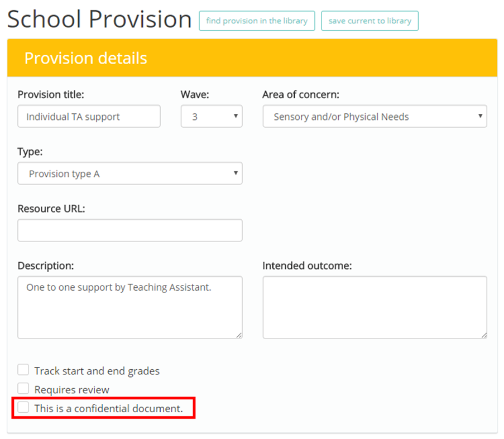This screenshot has width=504, height=439.
Task: Expand the Area of concern dropdown
Action: click(374, 116)
